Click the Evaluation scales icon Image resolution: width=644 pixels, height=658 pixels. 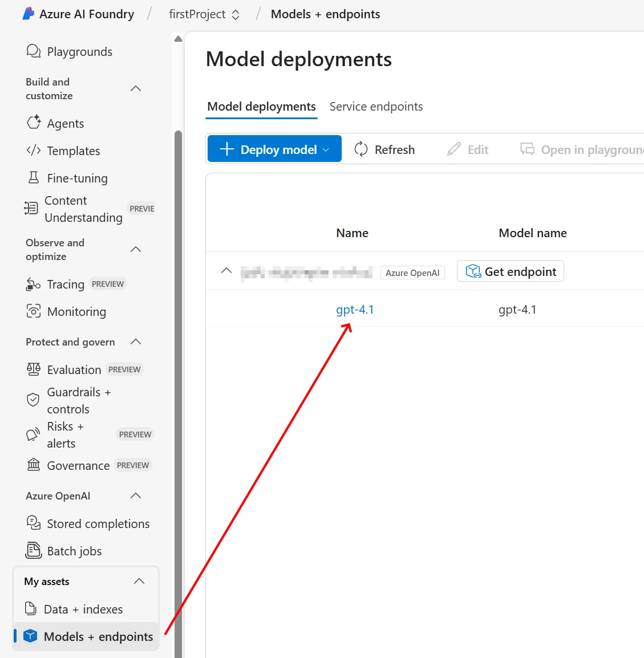pos(34,369)
